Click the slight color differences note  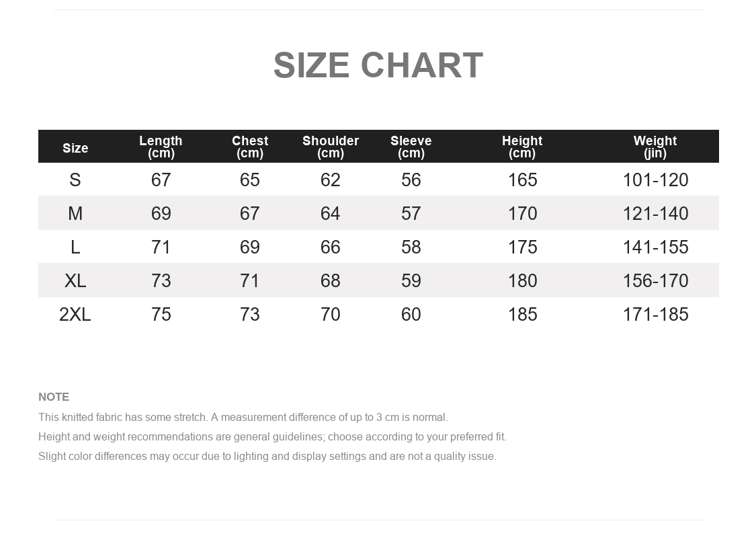click(x=267, y=457)
